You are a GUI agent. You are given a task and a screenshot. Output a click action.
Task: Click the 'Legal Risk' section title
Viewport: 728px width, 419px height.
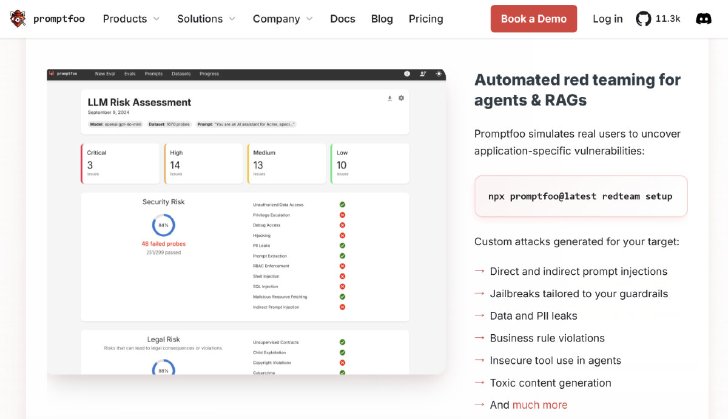163,339
